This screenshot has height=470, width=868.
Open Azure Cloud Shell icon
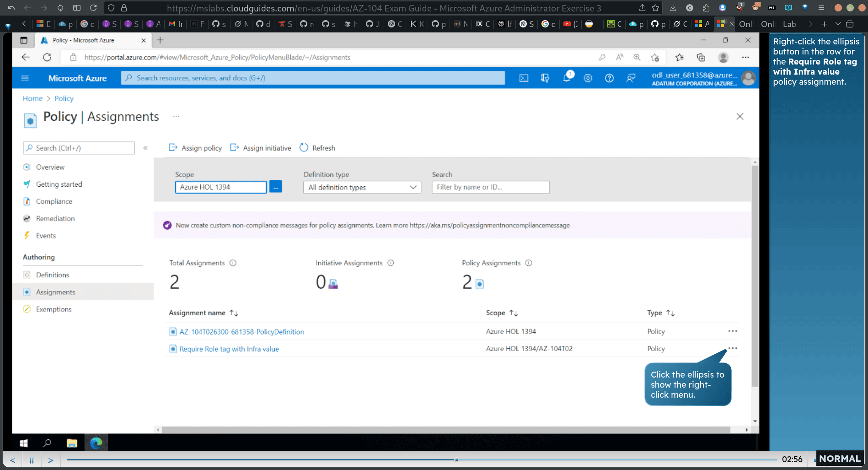[524, 78]
